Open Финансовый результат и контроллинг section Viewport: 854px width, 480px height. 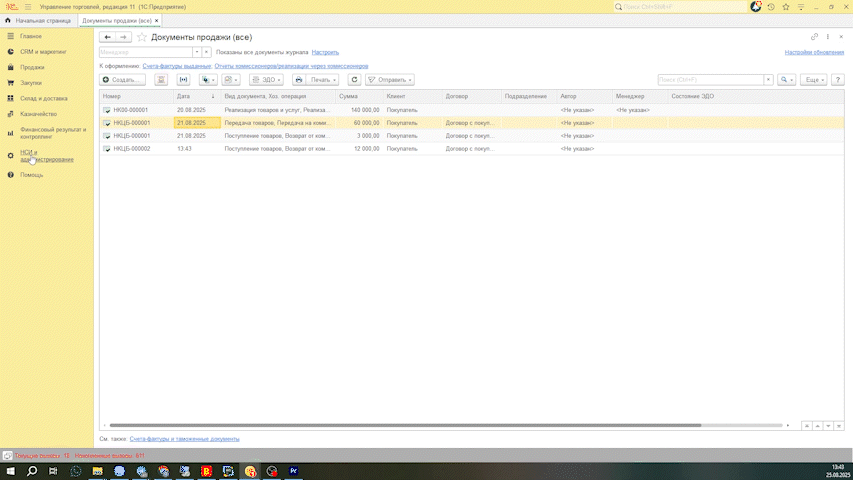pyautogui.click(x=53, y=133)
